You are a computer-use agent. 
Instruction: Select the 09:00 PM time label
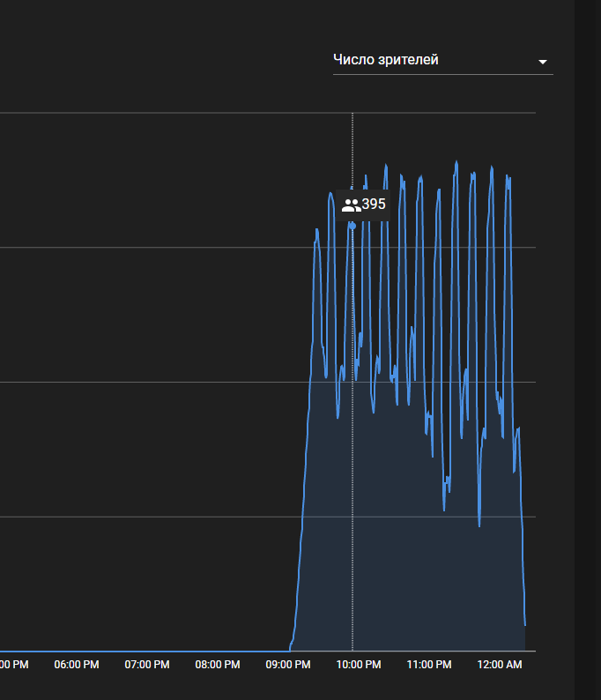tap(288, 664)
